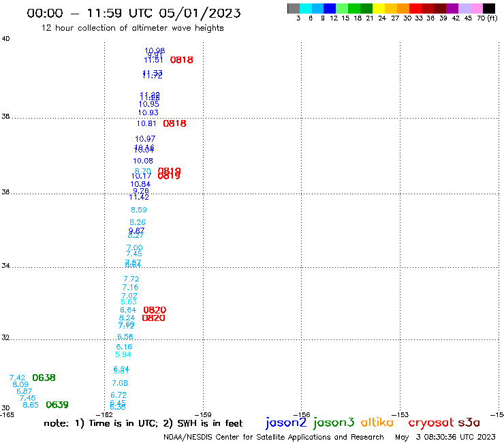The image size is (504, 443).
Task: Click the wave height value '8.24'
Action: [127, 318]
